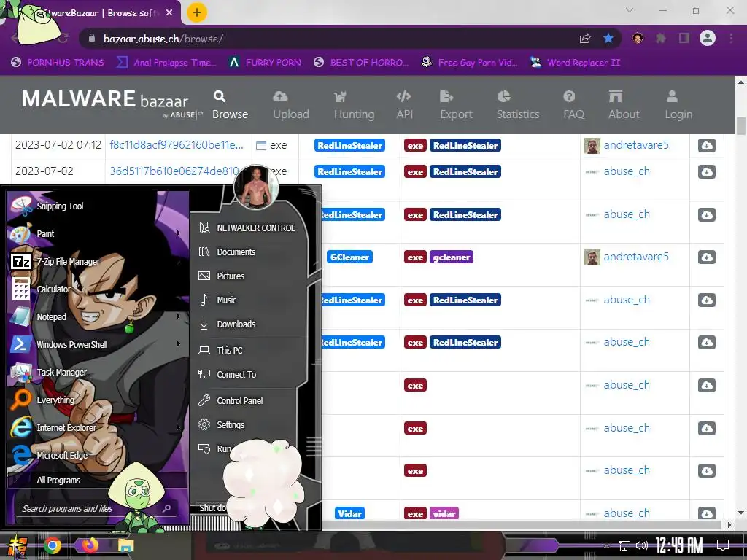Click the 12:49 AM taskbar clock
Image resolution: width=747 pixels, height=560 pixels.
coord(679,545)
